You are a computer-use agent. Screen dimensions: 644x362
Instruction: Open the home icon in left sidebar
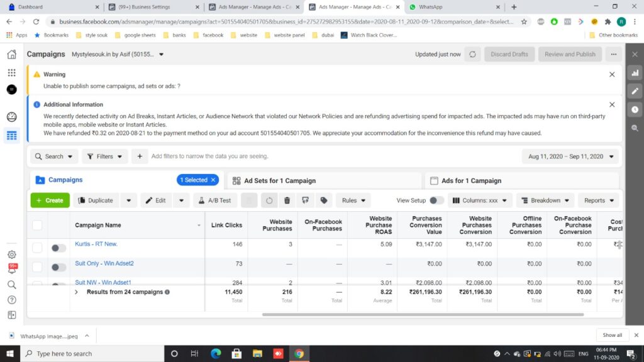click(x=11, y=55)
